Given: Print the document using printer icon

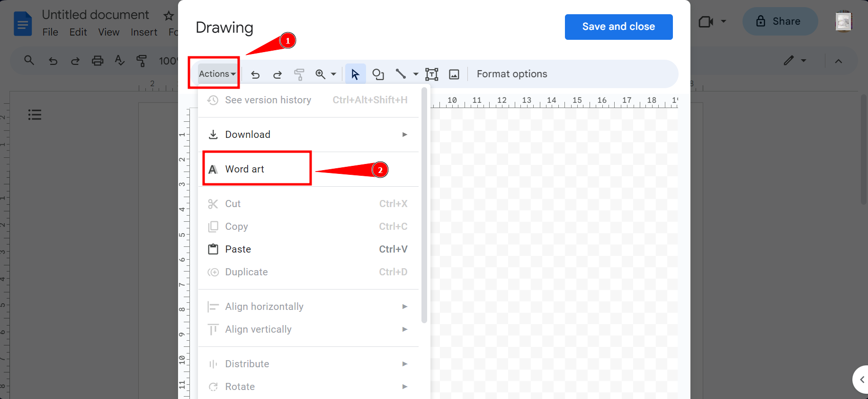Looking at the screenshot, I should [x=98, y=61].
